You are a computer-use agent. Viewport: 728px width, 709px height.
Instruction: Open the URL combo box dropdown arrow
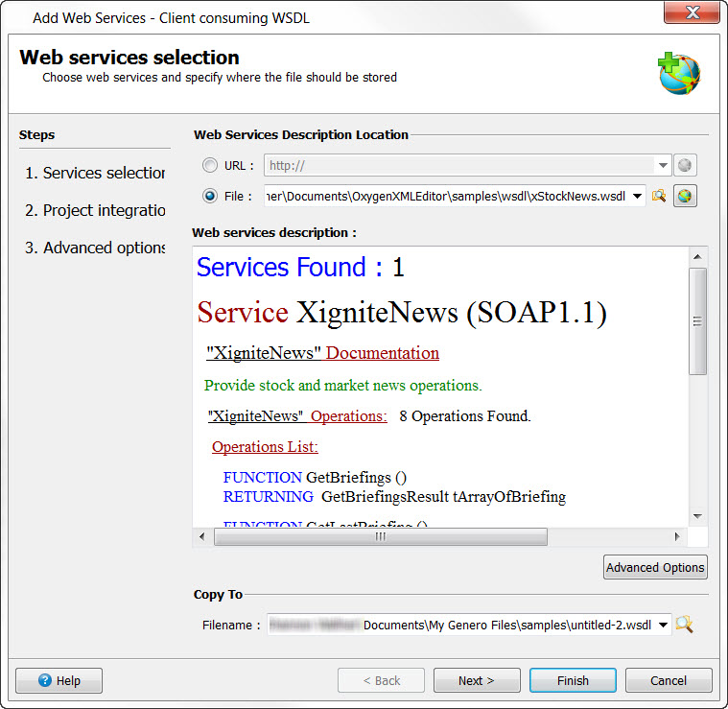663,165
